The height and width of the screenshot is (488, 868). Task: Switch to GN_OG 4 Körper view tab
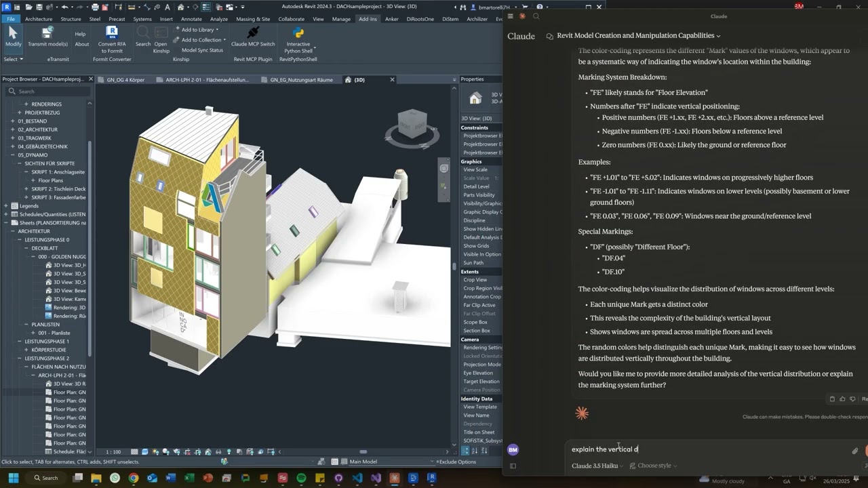click(125, 80)
